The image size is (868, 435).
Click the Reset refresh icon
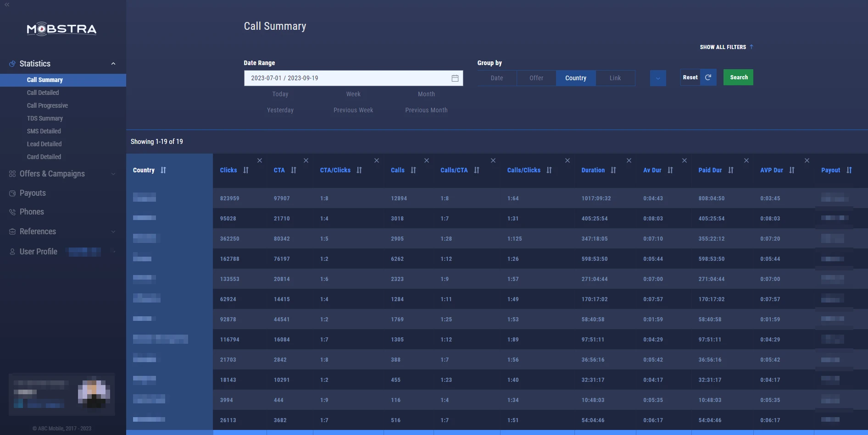pos(708,77)
